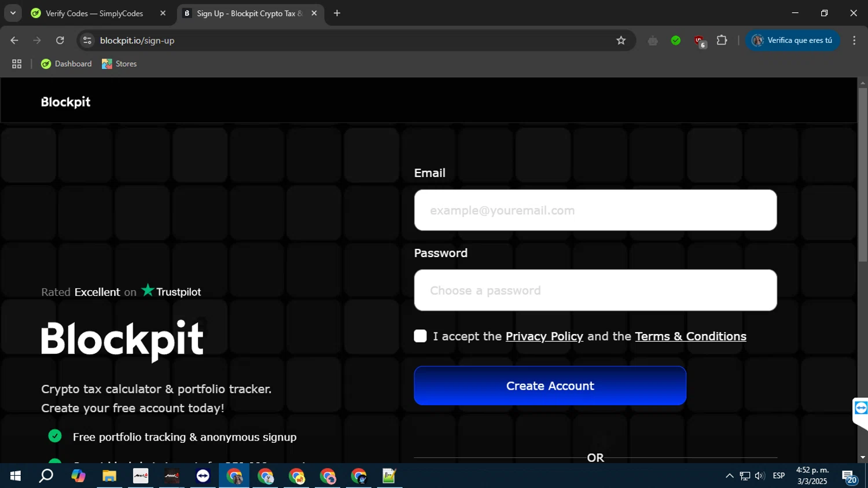Open the Windows Start menu

pos(16,476)
